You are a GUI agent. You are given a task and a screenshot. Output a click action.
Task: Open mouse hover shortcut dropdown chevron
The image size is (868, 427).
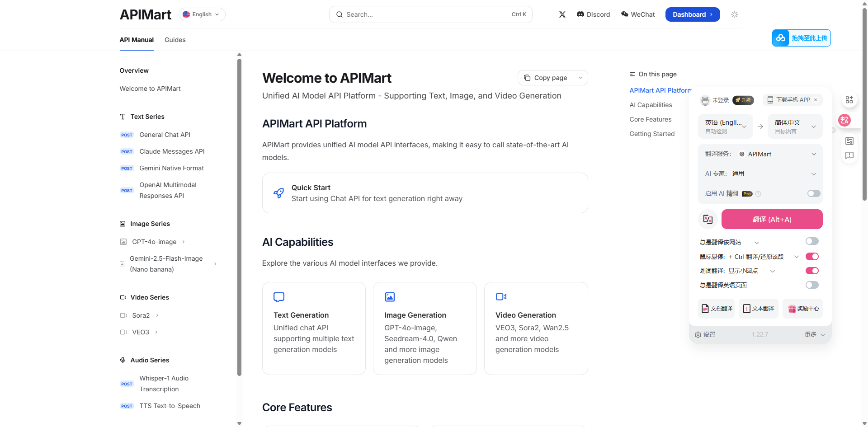[797, 257]
